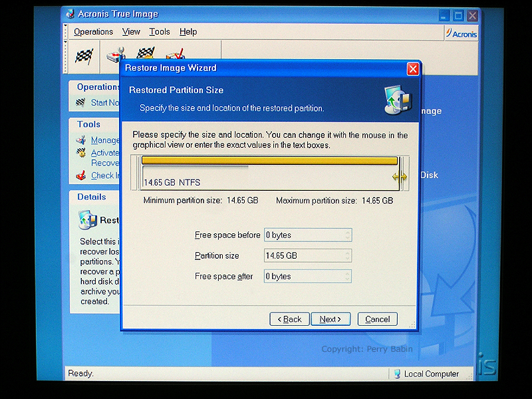Close the Restore Image Wizard dialog

(413, 69)
